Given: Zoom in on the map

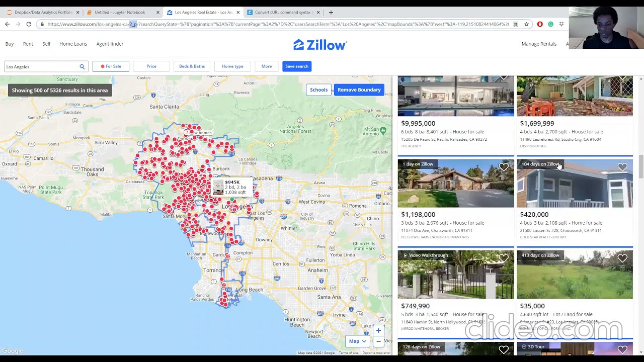Looking at the screenshot, I should 378,330.
